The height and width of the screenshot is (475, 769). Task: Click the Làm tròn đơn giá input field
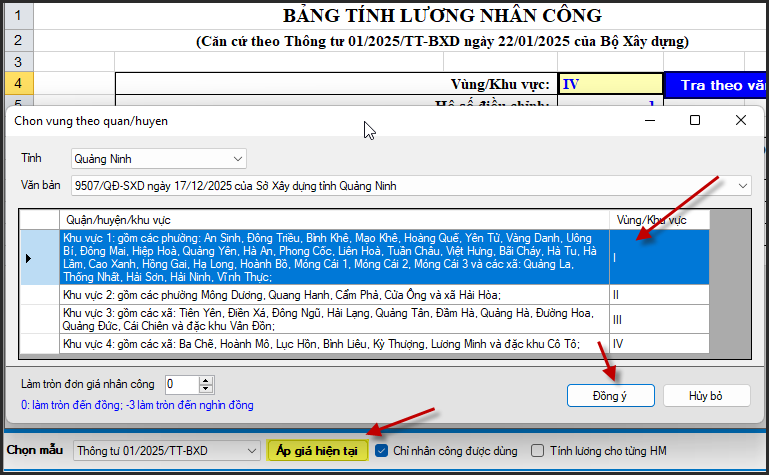tap(181, 384)
